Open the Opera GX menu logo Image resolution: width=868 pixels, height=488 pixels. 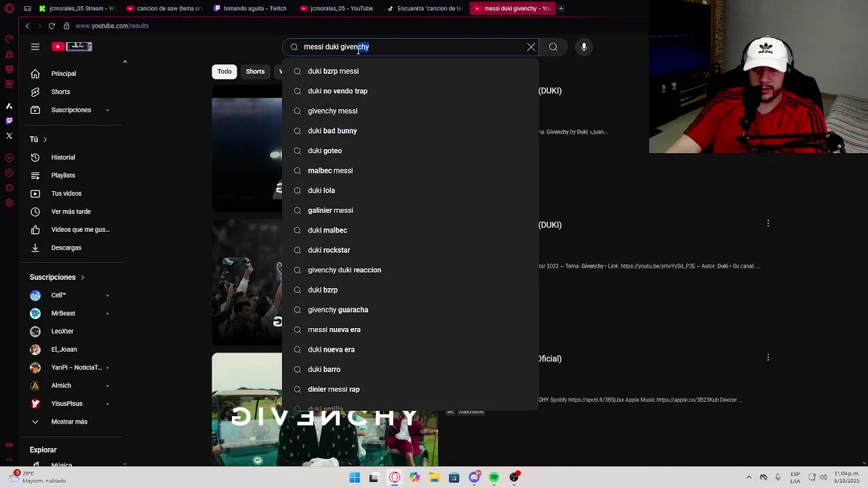point(9,8)
